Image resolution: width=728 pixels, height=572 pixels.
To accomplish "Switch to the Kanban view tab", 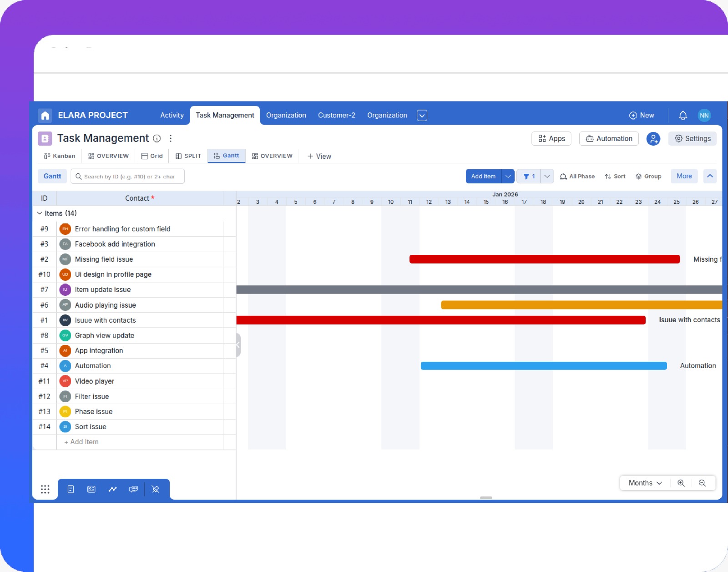I will click(59, 156).
